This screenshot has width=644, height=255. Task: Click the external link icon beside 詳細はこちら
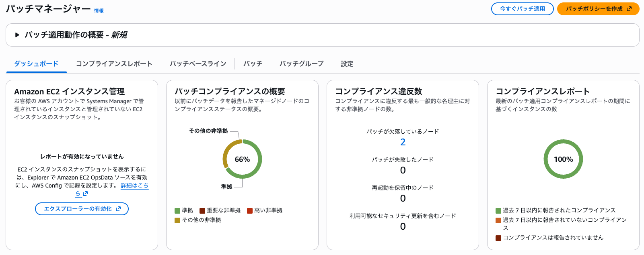(x=85, y=193)
